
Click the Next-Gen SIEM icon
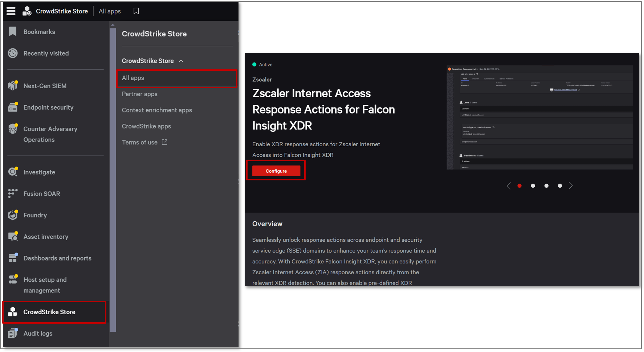tap(13, 86)
